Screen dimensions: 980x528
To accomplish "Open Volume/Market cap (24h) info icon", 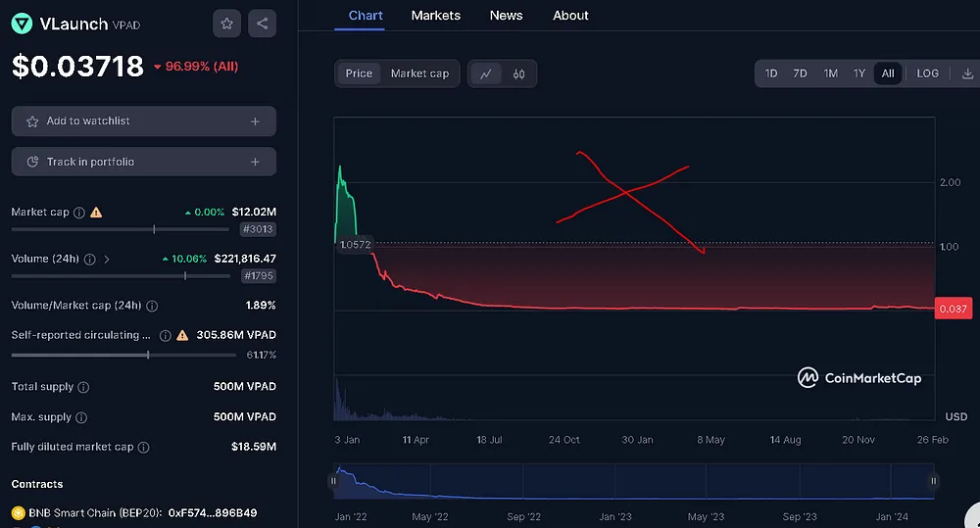I will click(152, 306).
